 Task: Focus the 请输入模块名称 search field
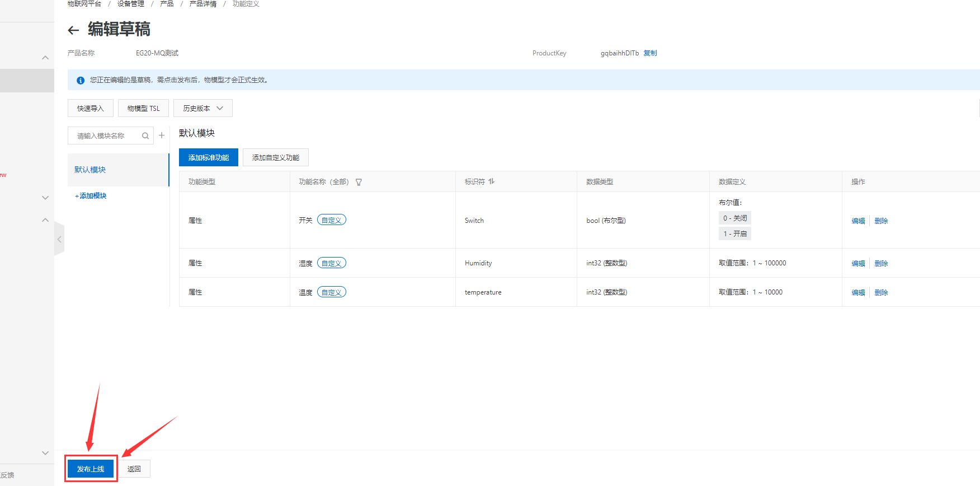(106, 135)
